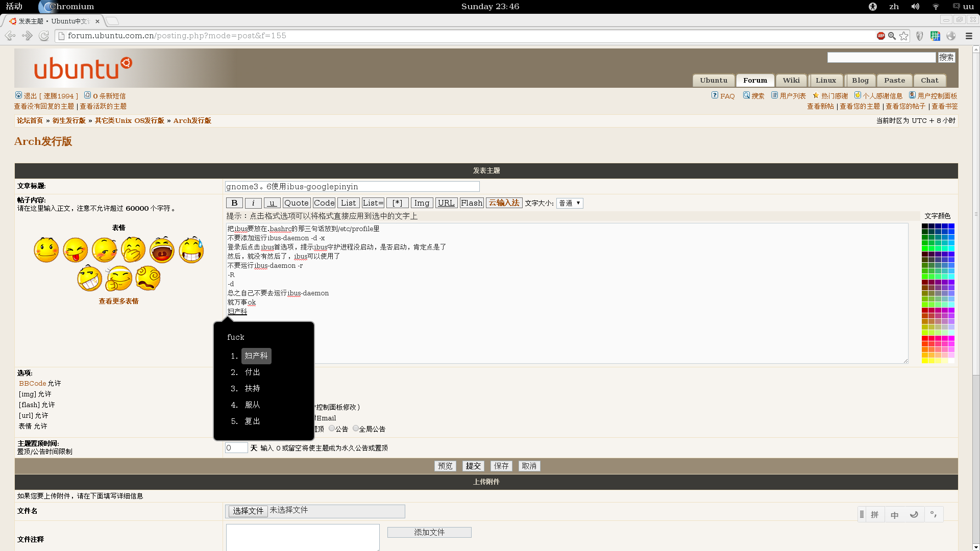
Task: Insert a Code BBCode tag
Action: coord(324,203)
